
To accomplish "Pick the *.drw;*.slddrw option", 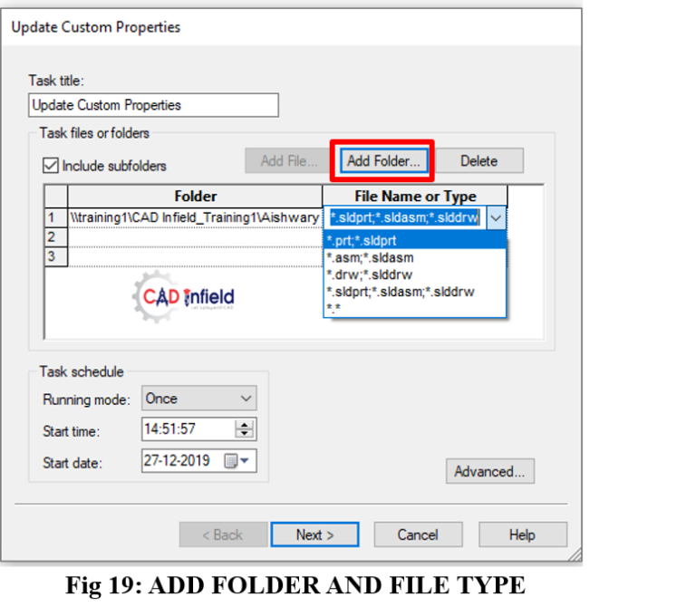I will point(415,274).
